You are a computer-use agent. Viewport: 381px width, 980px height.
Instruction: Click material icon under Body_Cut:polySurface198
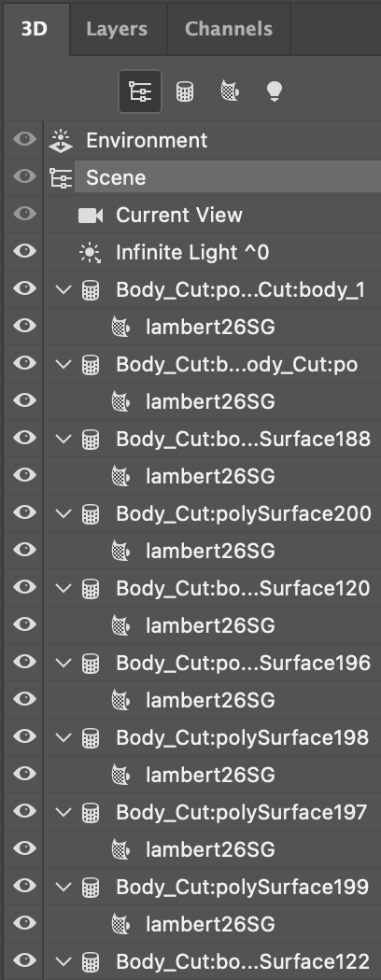[120, 775]
